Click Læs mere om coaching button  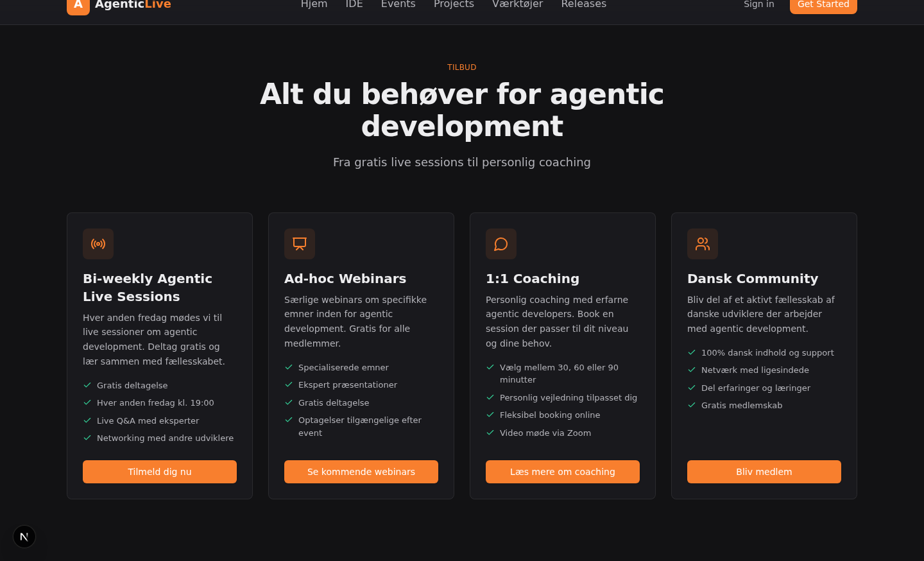(563, 472)
